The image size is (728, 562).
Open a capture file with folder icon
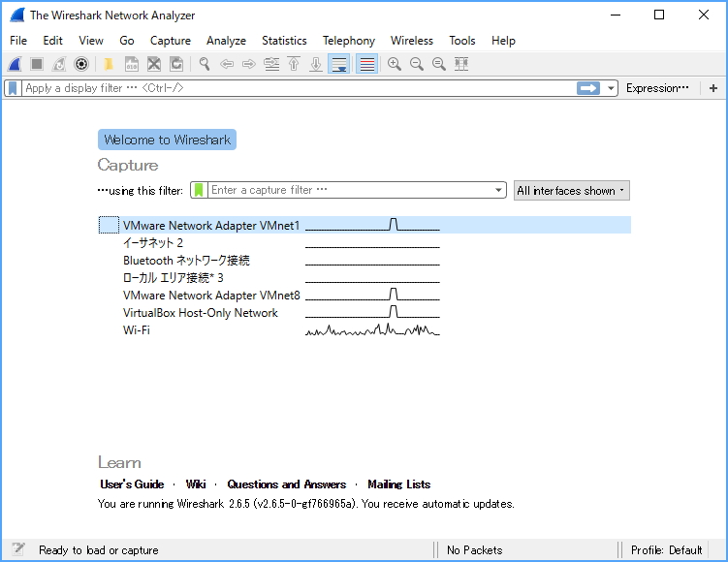pyautogui.click(x=109, y=64)
